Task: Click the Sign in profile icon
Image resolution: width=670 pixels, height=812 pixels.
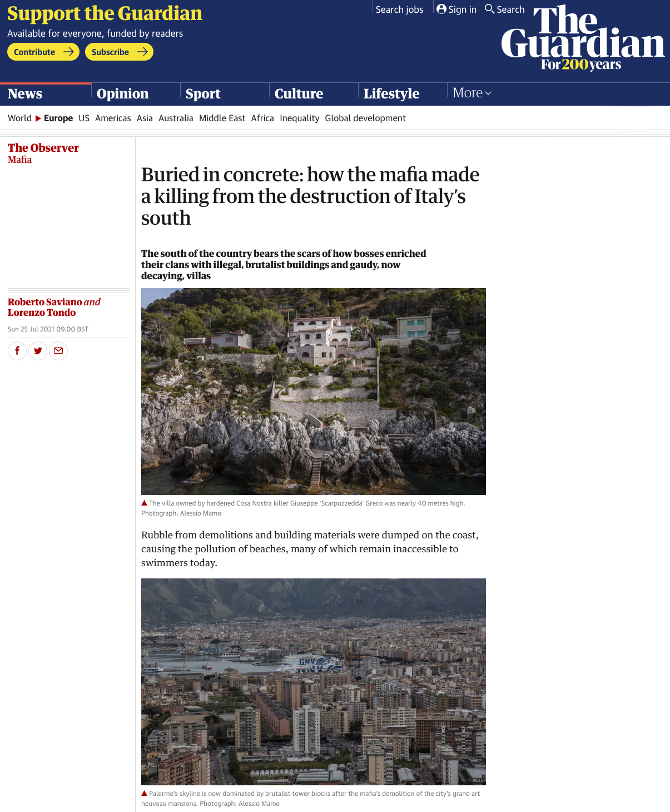Action: point(441,9)
